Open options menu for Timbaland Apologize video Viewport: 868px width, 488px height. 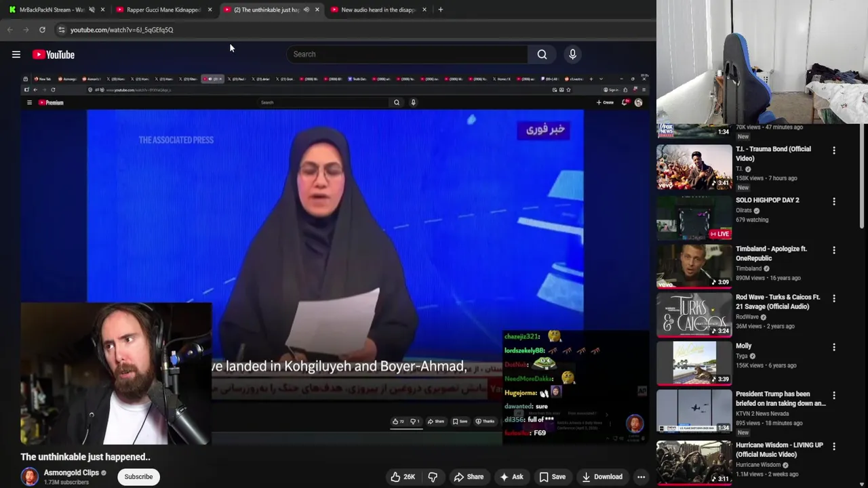[834, 250]
